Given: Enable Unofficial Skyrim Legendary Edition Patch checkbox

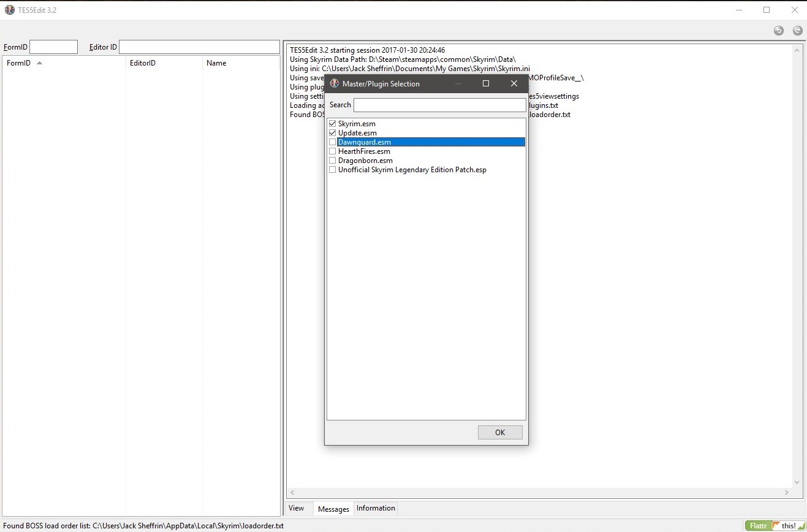Looking at the screenshot, I should [x=333, y=170].
